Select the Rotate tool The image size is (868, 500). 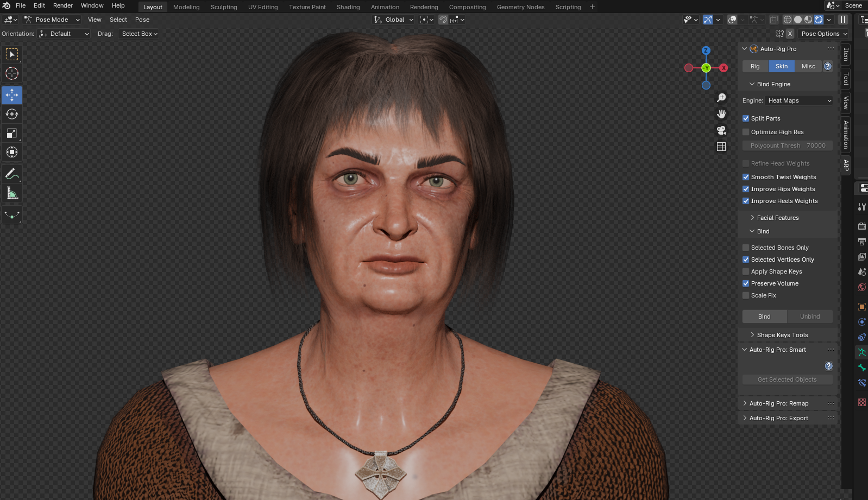click(12, 114)
